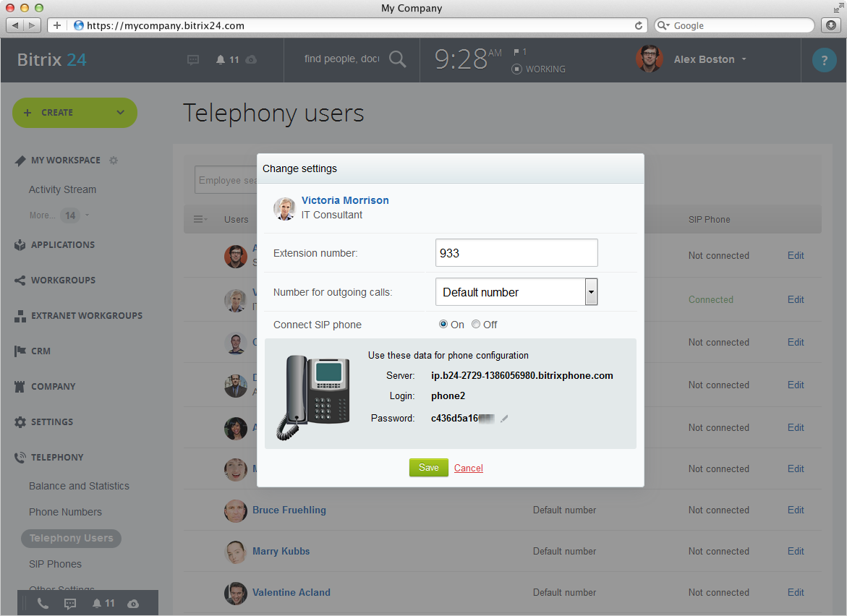Click Alex Boston avatar photo
This screenshot has height=616, width=847.
(650, 59)
